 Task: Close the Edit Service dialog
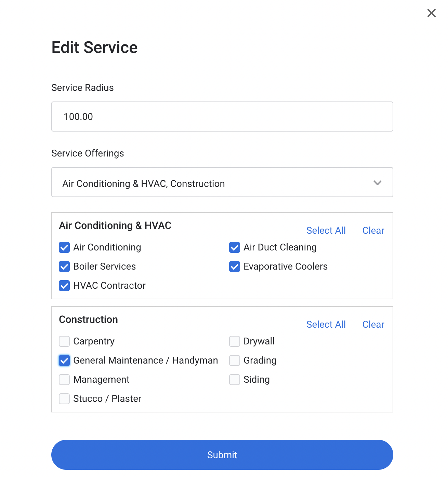pyautogui.click(x=431, y=13)
